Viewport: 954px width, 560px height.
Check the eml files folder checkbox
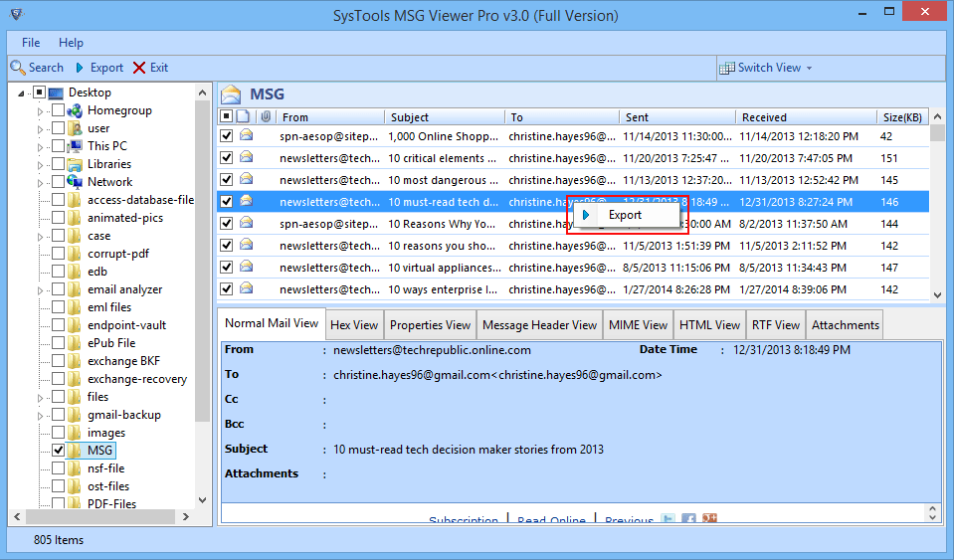[x=58, y=307]
